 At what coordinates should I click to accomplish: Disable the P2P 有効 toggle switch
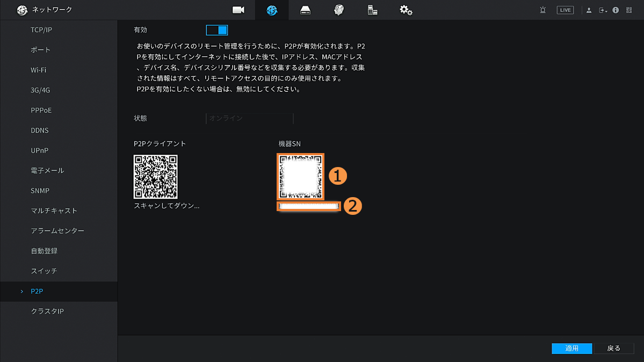217,30
